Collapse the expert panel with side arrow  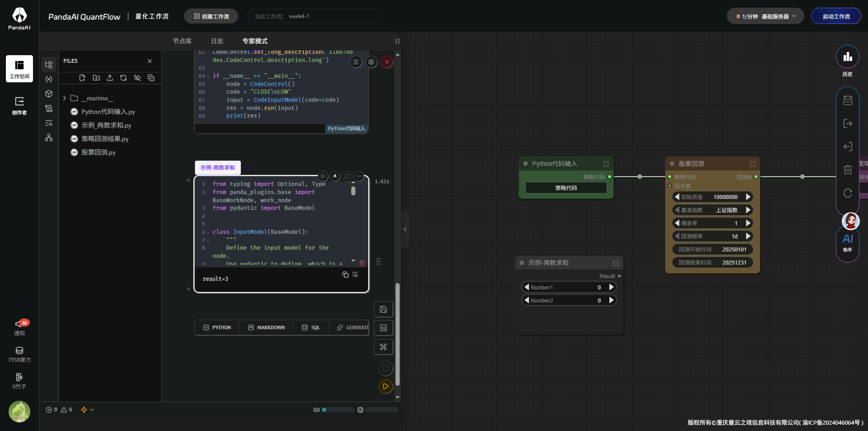pos(405,229)
